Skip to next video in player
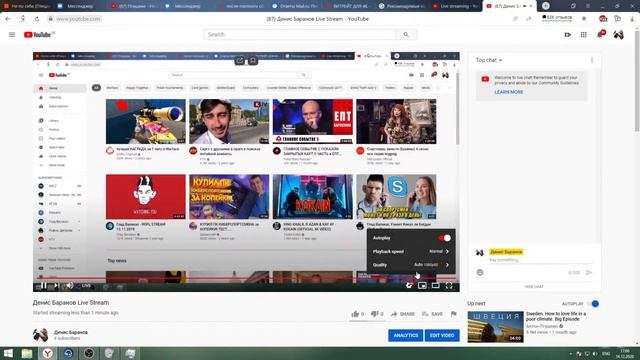 tap(57, 286)
